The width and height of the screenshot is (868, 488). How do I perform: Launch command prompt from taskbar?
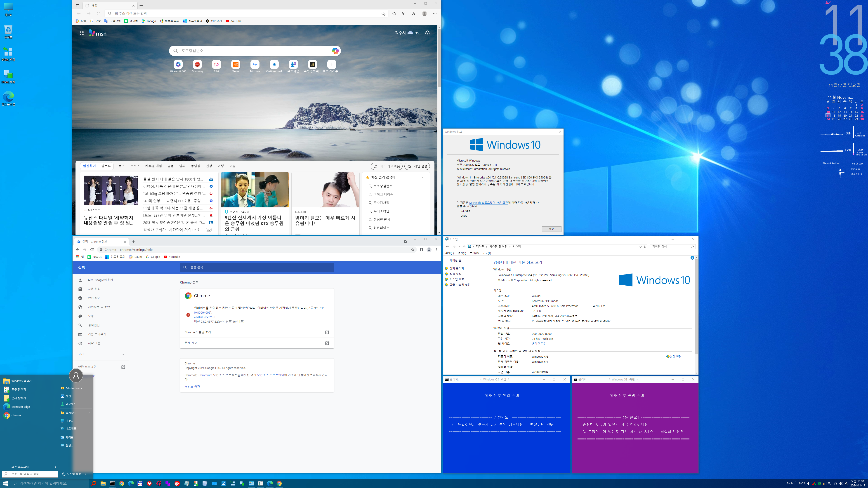[x=112, y=483]
